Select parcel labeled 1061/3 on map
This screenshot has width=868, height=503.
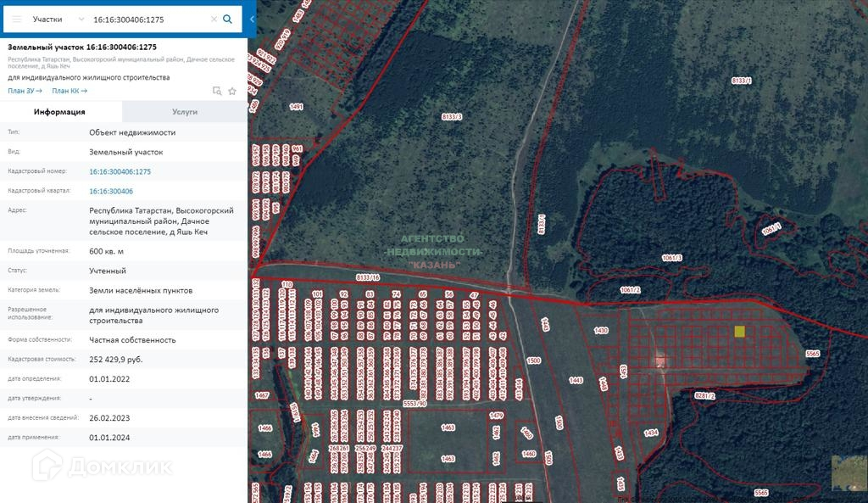point(672,258)
